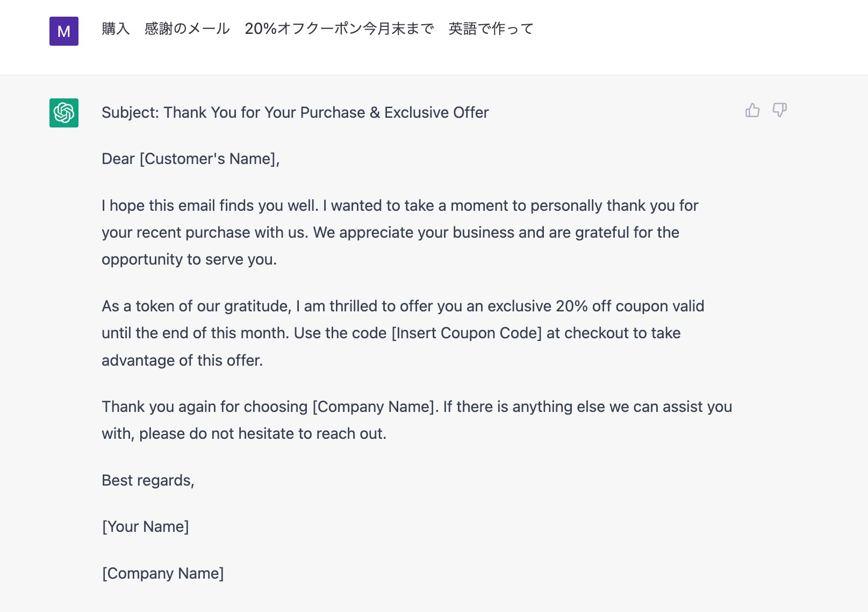868x612 pixels.
Task: Click the greeting line "Dear [Customer's Name],"
Action: [x=189, y=159]
